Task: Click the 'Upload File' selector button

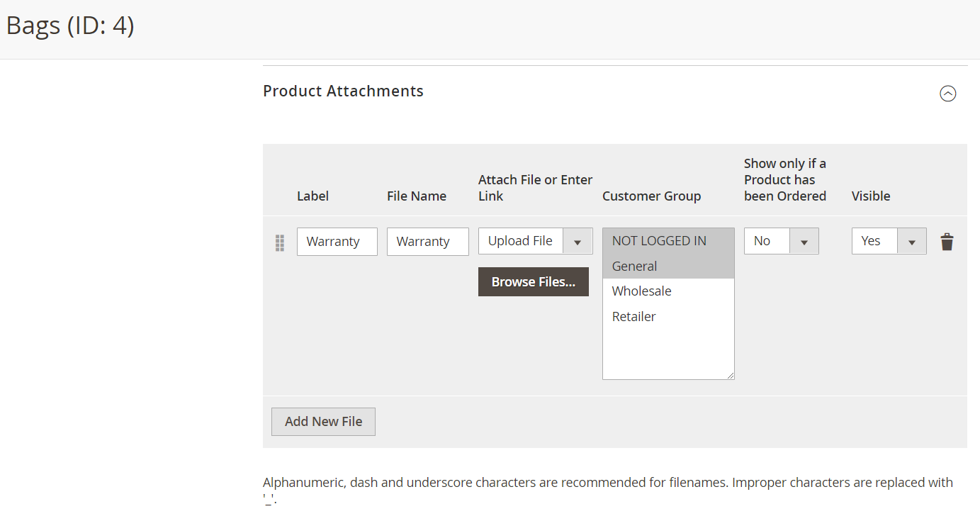Action: coord(520,241)
